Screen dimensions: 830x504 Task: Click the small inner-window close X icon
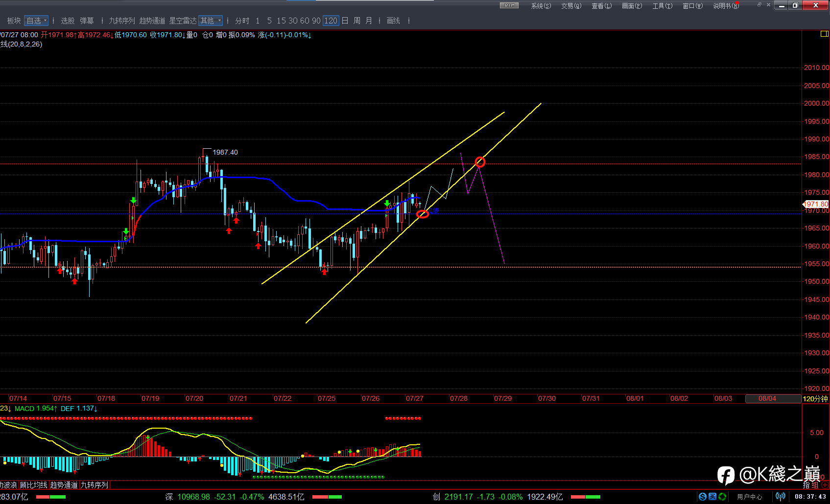pyautogui.click(x=768, y=5)
